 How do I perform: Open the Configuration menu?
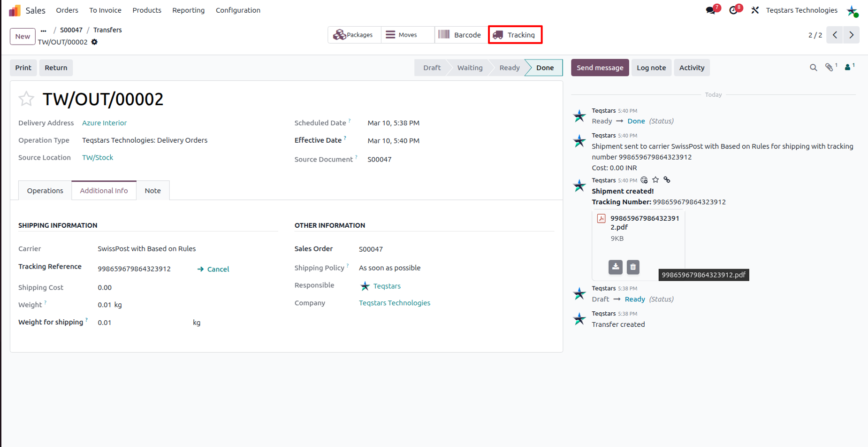point(238,10)
